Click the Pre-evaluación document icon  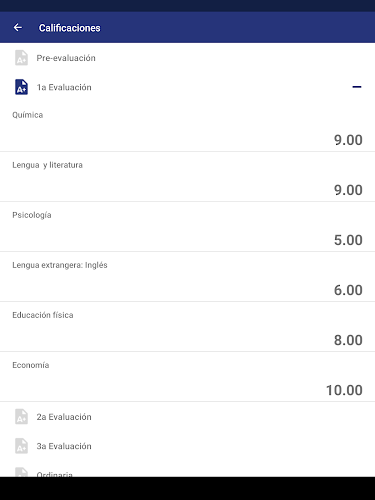coord(21,58)
